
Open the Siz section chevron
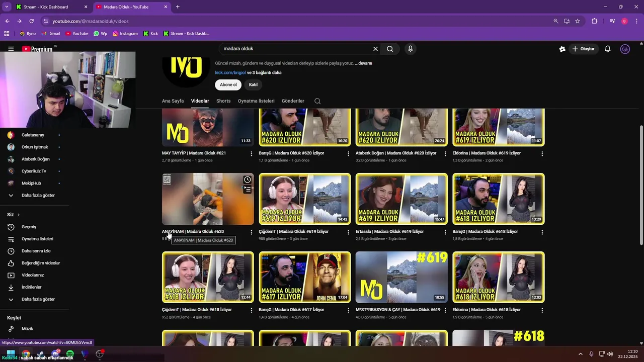coord(19,215)
